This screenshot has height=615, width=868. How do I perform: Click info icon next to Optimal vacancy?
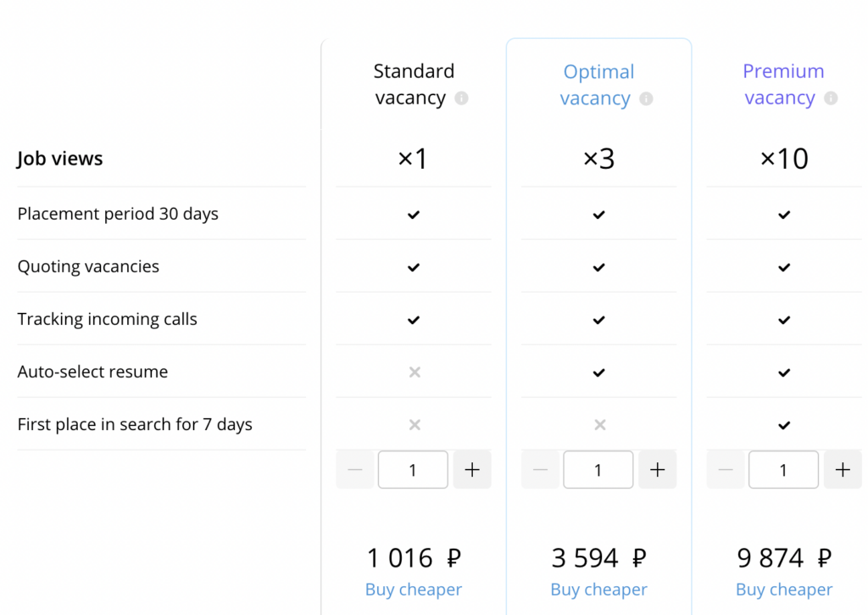click(646, 99)
